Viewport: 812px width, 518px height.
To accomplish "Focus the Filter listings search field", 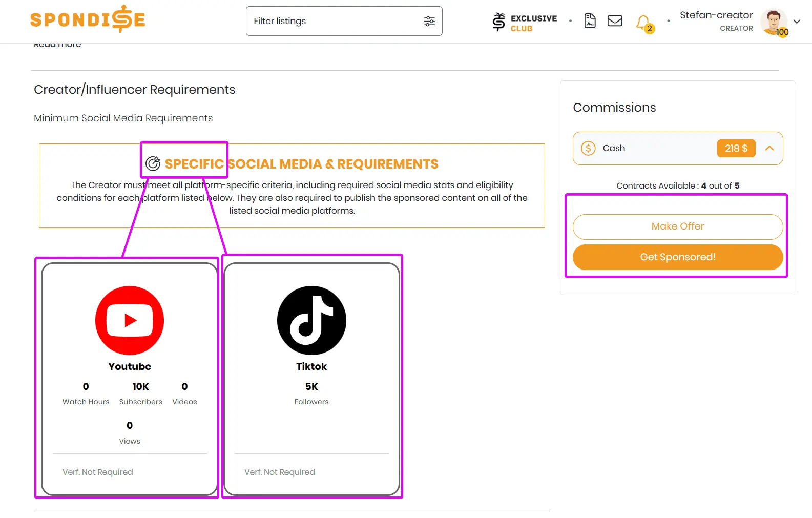I will pyautogui.click(x=344, y=21).
